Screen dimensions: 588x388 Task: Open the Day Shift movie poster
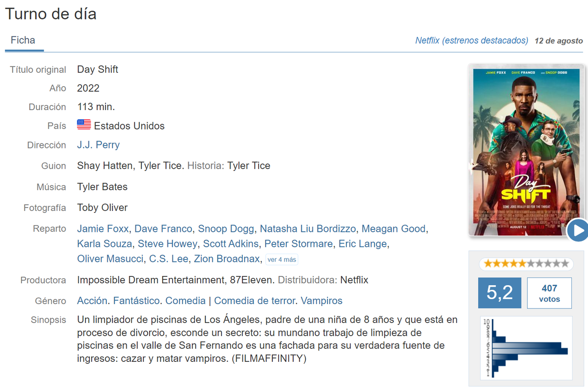(526, 150)
